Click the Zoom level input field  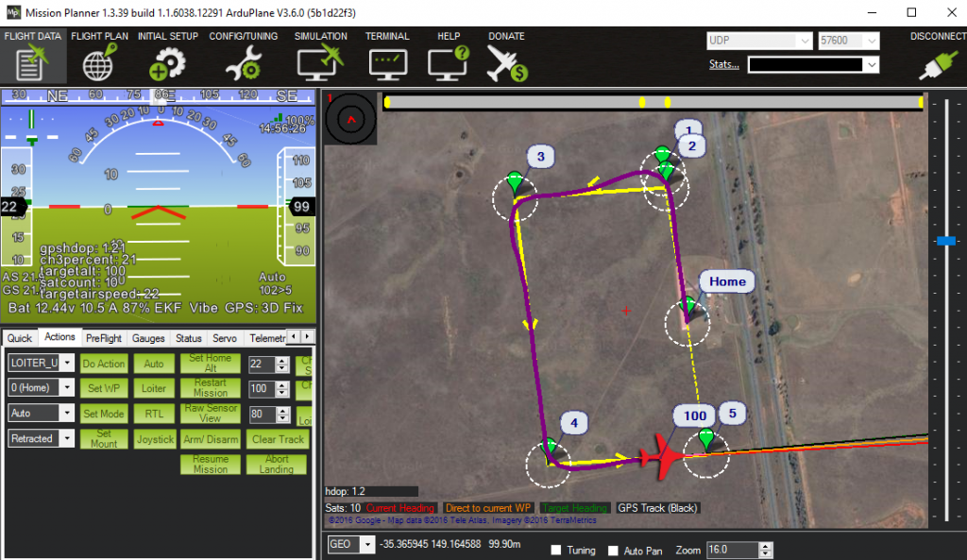point(733,551)
